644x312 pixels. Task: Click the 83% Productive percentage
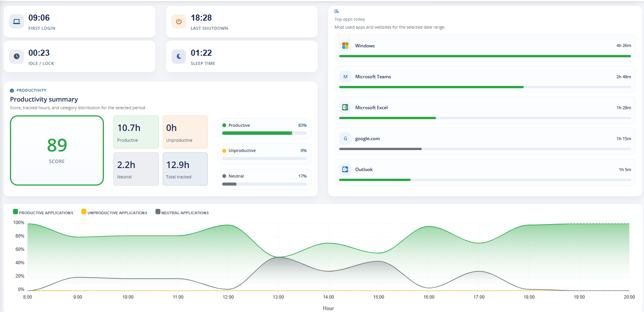(303, 125)
